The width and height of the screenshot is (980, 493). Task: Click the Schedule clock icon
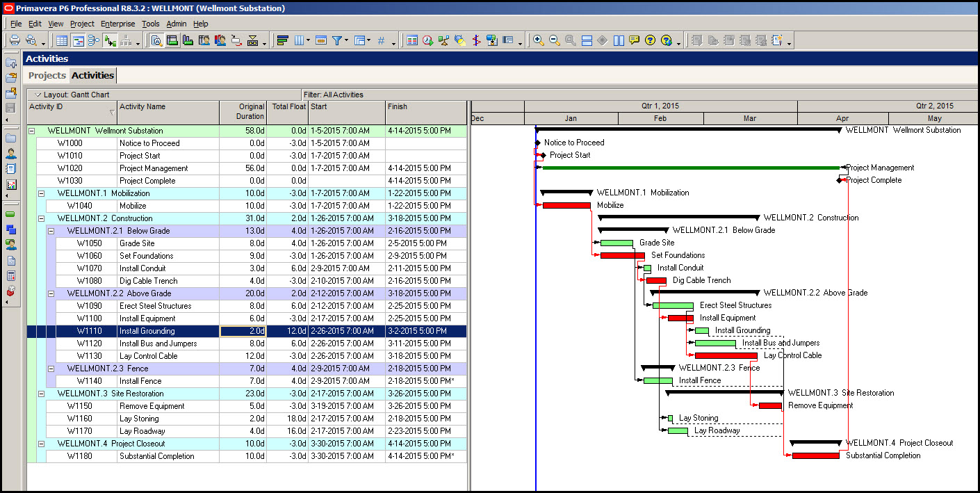click(428, 40)
